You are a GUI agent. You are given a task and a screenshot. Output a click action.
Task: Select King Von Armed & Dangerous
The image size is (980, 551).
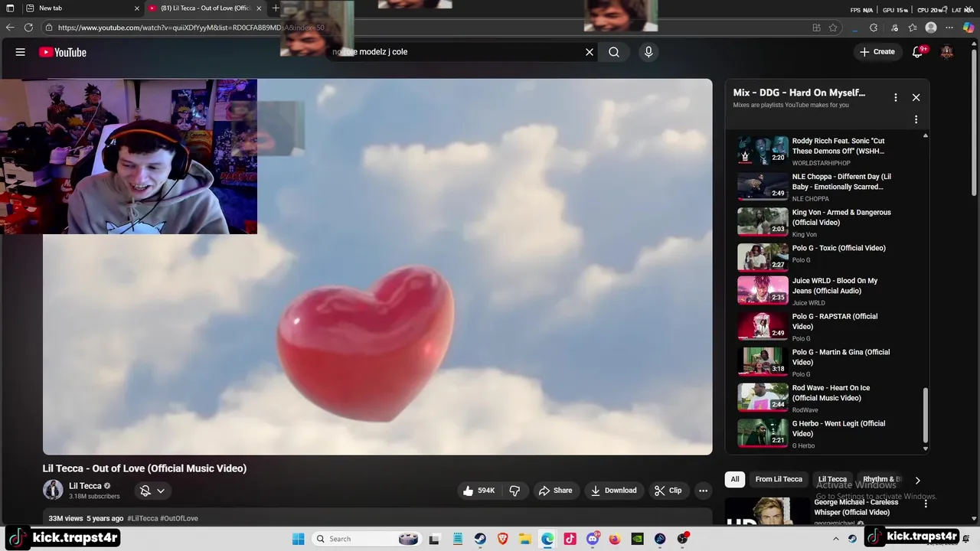tap(828, 222)
